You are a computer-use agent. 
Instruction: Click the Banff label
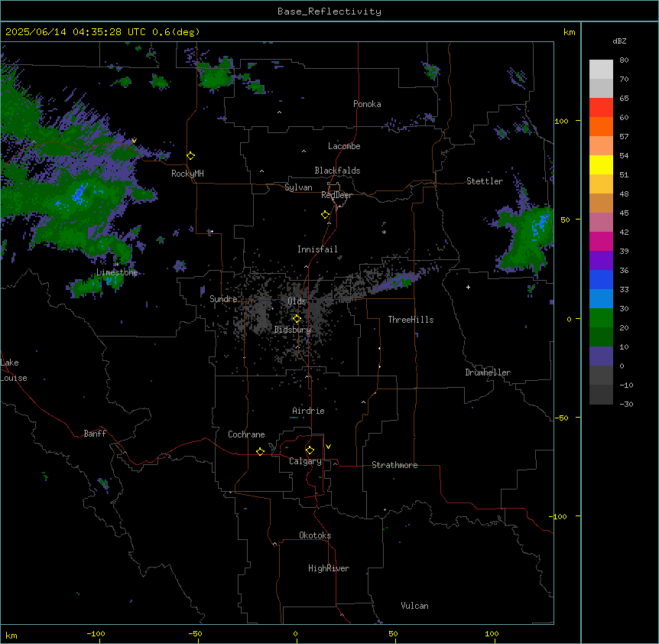tap(95, 434)
